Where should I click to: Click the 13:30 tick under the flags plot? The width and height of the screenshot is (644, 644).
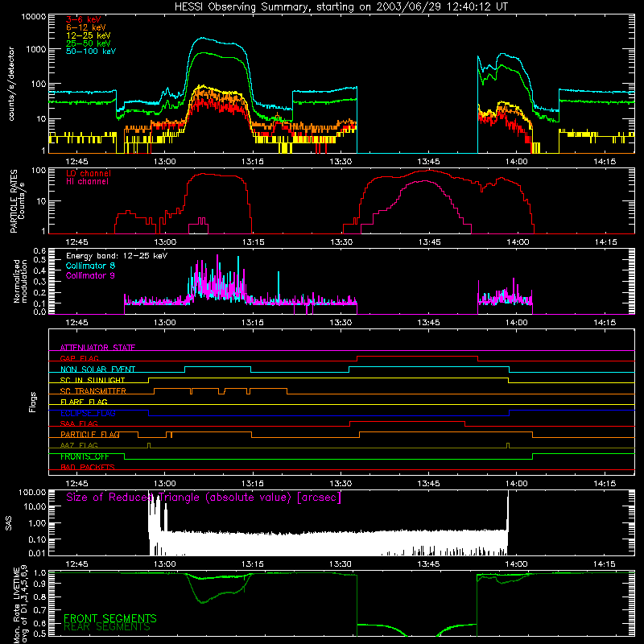click(x=341, y=484)
